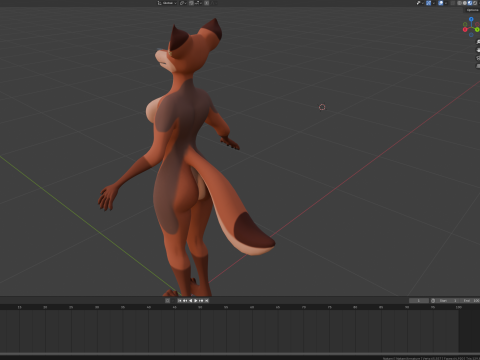The width and height of the screenshot is (480, 360).
Task: Jump to previous keyframe
Action: (185, 301)
